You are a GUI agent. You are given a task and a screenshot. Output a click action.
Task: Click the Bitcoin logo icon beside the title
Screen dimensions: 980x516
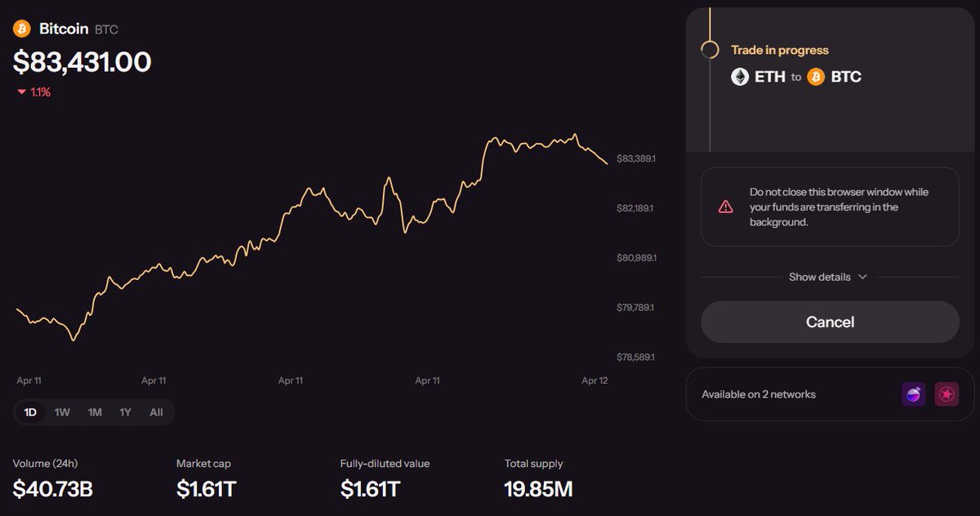pyautogui.click(x=21, y=29)
